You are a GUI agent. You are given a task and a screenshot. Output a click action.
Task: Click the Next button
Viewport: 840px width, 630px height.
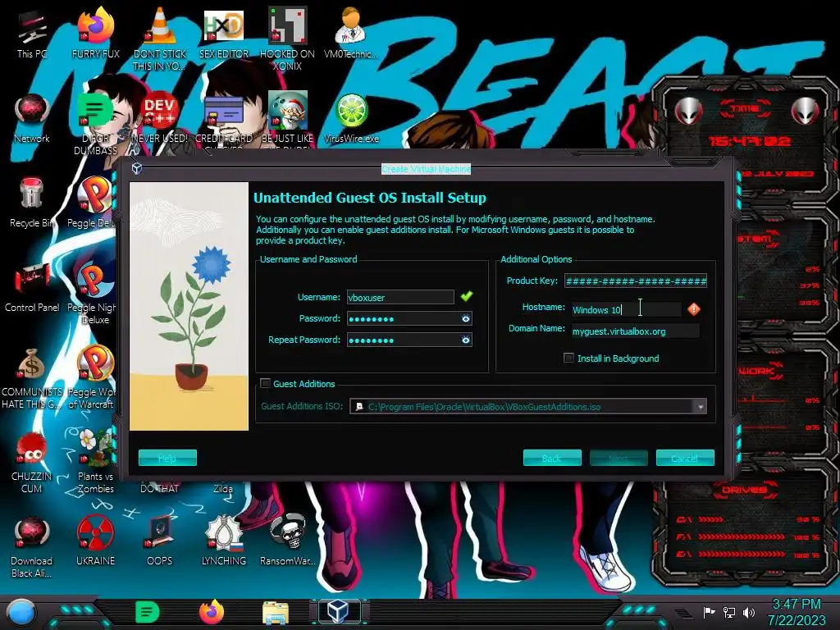click(x=619, y=458)
